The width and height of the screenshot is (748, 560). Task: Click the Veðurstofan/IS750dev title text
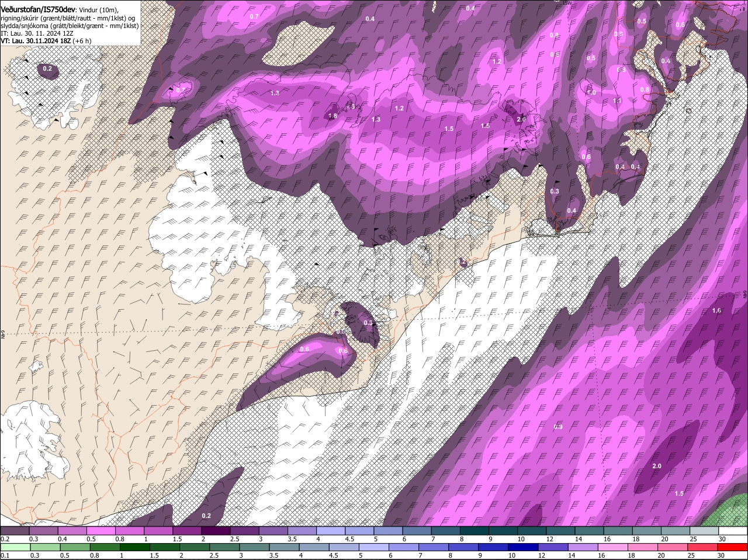tap(38, 9)
